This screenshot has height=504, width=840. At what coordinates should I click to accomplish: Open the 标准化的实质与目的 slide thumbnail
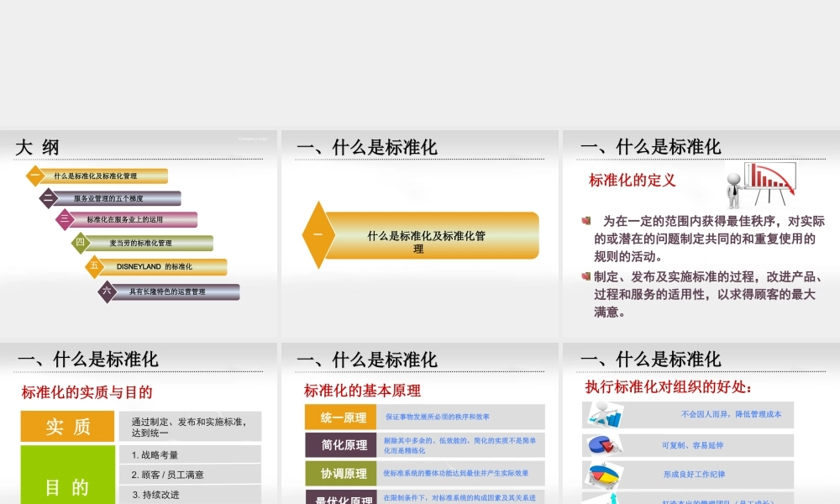click(139, 423)
